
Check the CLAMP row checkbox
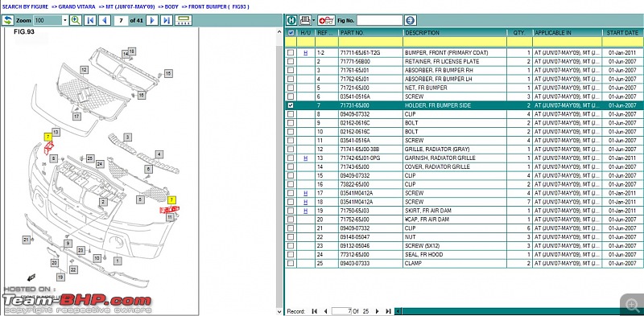pyautogui.click(x=291, y=263)
